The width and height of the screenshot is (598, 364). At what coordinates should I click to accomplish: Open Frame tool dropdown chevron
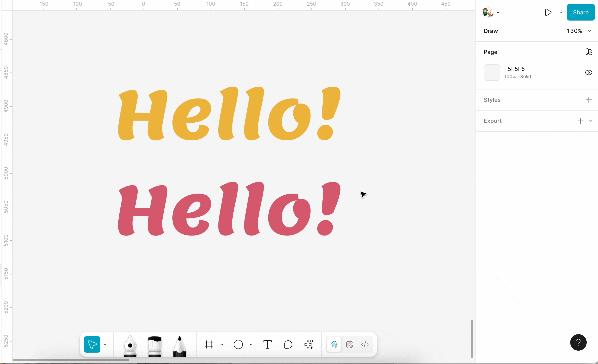pos(222,345)
